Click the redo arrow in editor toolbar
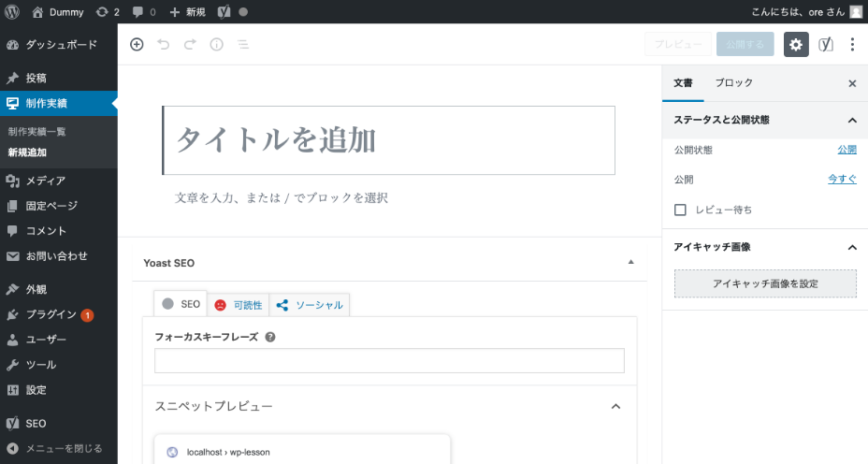Image resolution: width=868 pixels, height=464 pixels. (190, 44)
